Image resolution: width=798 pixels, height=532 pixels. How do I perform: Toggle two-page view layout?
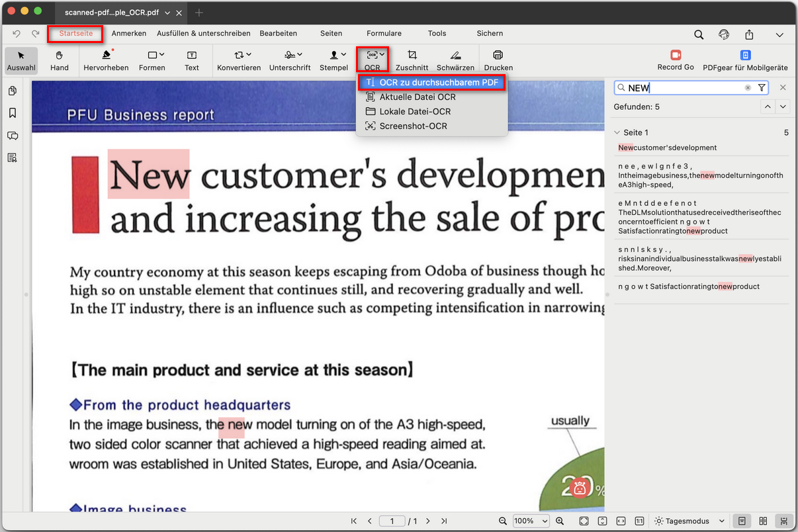click(x=763, y=521)
